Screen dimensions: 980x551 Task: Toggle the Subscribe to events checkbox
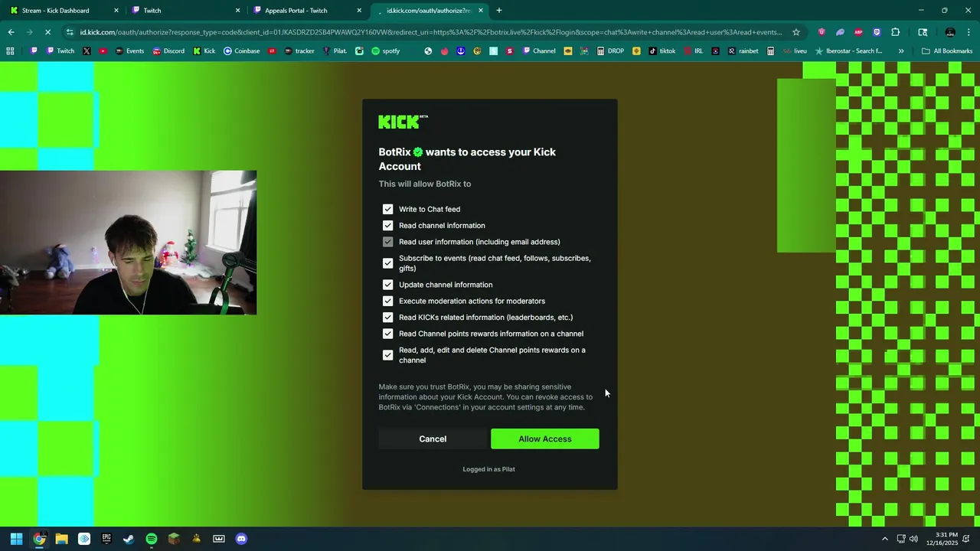click(x=387, y=263)
